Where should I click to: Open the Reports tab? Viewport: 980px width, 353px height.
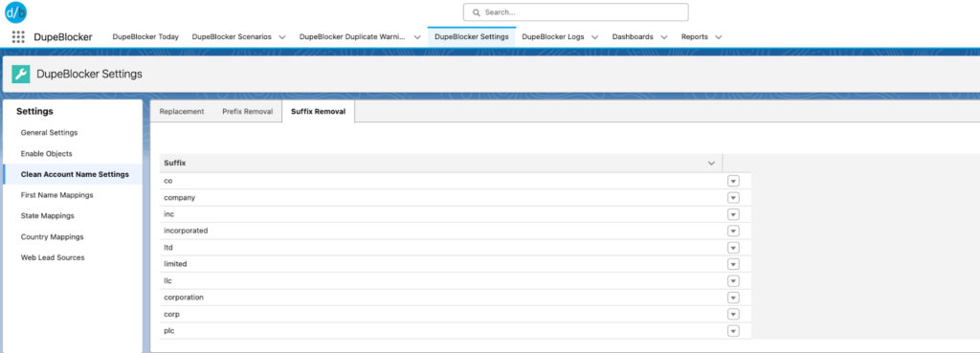(695, 37)
